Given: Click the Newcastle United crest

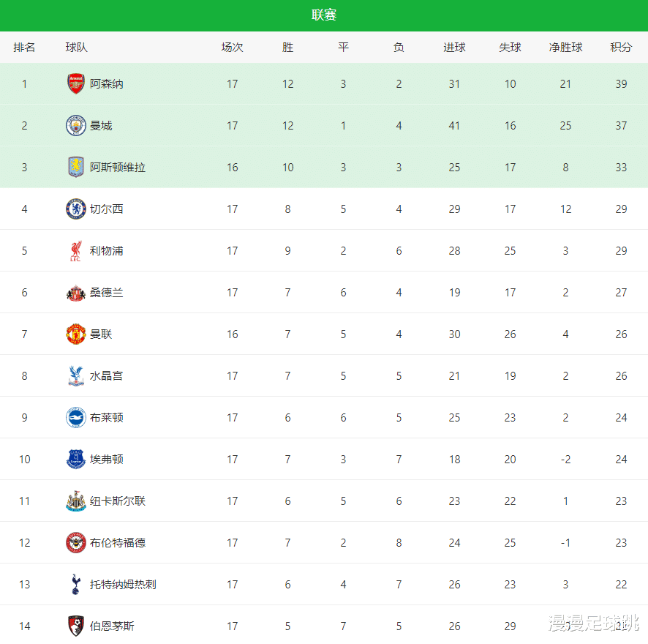Looking at the screenshot, I should [75, 501].
